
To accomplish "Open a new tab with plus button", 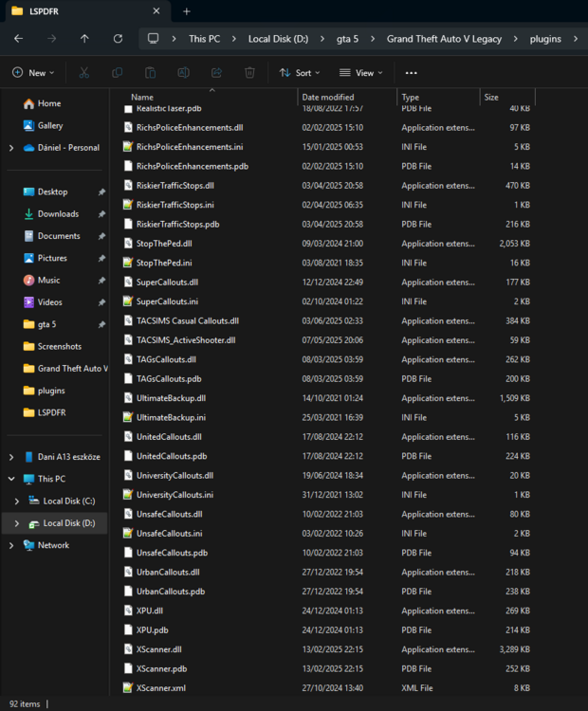I will tap(187, 11).
